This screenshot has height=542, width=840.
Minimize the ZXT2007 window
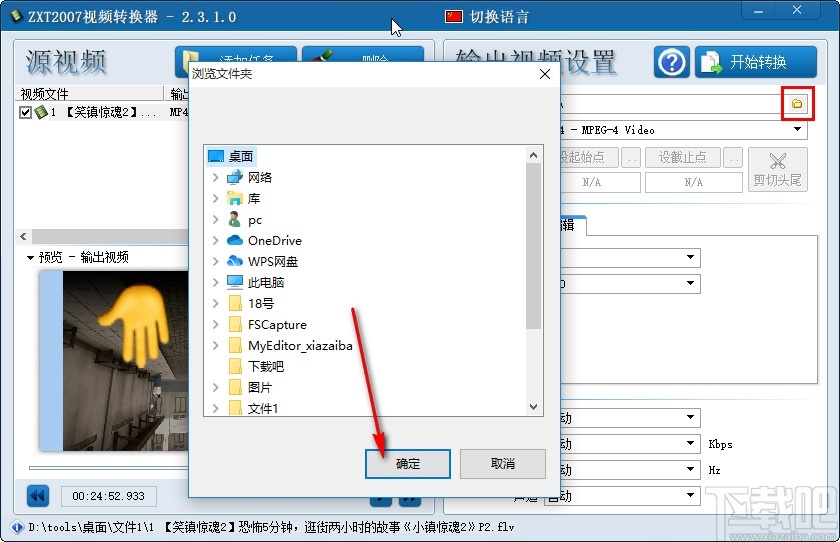758,12
